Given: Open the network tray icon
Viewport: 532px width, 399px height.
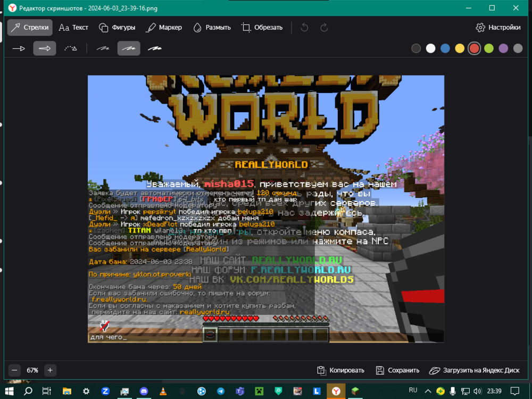Looking at the screenshot, I should pos(465,391).
